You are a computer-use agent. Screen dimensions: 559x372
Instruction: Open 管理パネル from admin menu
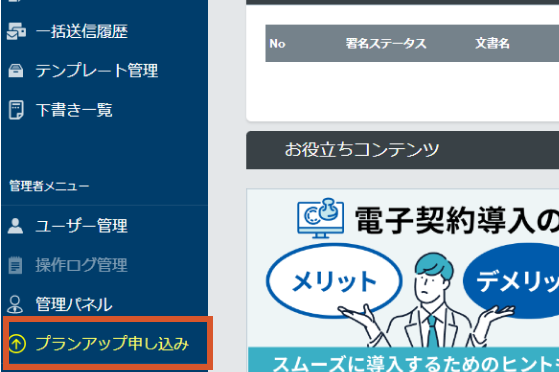74,304
